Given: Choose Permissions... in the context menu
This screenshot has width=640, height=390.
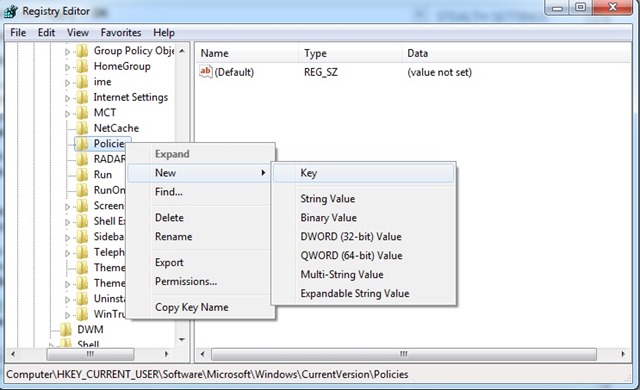Looking at the screenshot, I should (x=198, y=281).
